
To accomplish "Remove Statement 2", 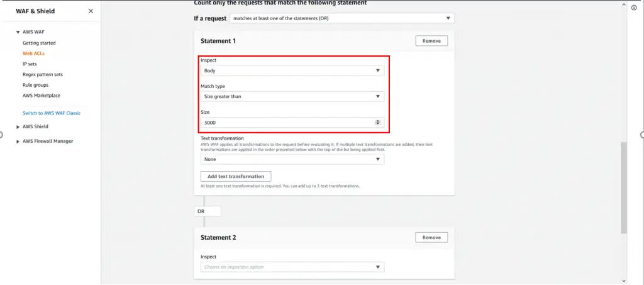I will pos(431,237).
